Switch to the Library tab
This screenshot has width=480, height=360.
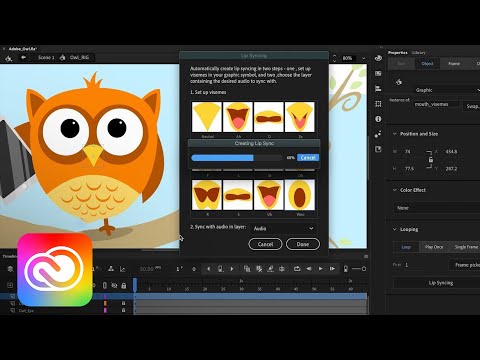click(x=419, y=53)
